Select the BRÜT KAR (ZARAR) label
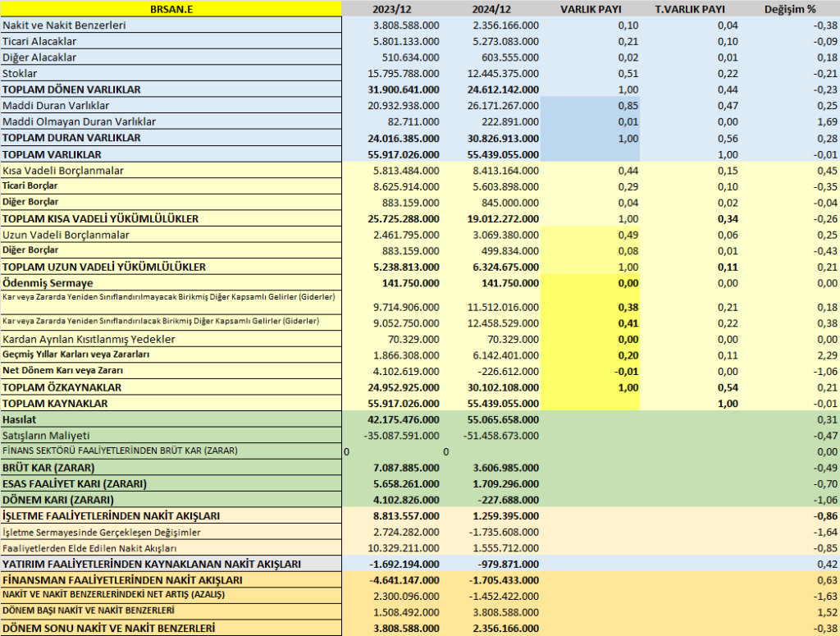The width and height of the screenshot is (840, 636). 171,468
